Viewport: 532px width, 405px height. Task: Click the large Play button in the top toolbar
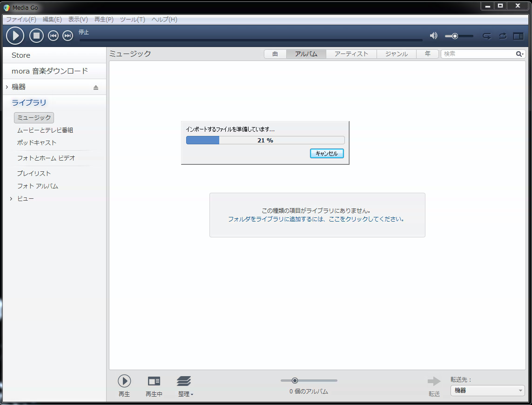15,36
